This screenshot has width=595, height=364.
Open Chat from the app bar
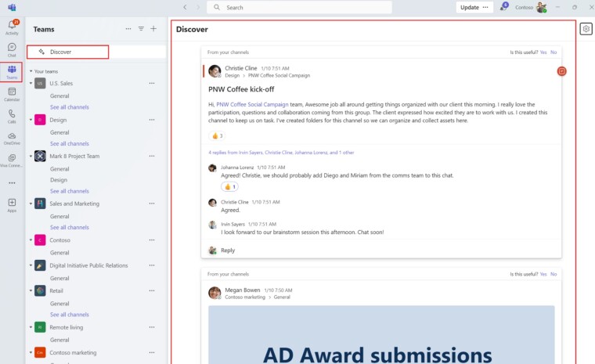coord(12,50)
